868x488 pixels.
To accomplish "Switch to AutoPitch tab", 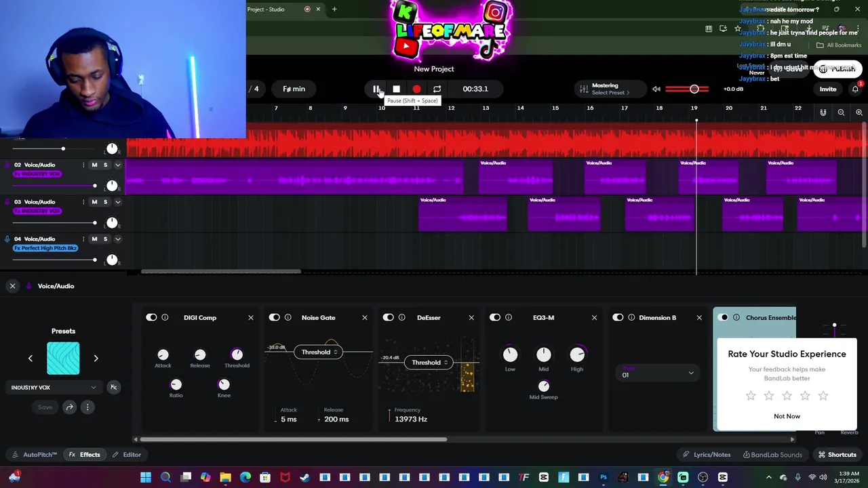I will click(35, 455).
